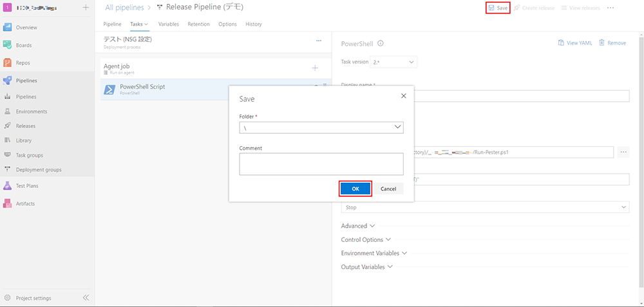644x307 pixels.
Task: Expand the Advanced section
Action: click(358, 226)
